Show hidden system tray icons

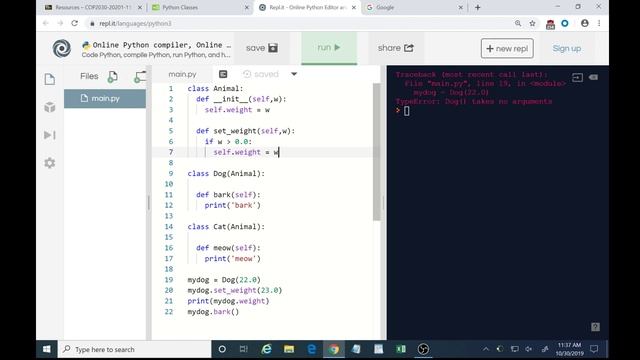(x=486, y=349)
